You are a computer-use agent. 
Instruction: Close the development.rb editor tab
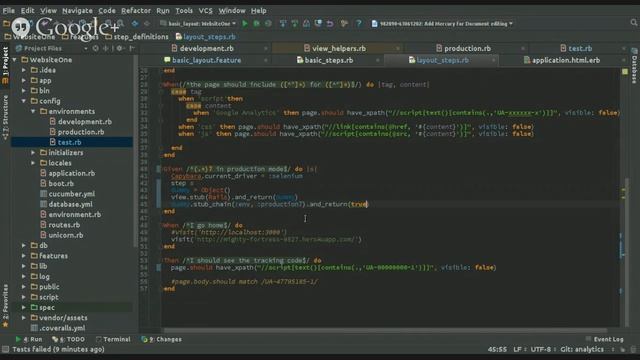point(266,49)
